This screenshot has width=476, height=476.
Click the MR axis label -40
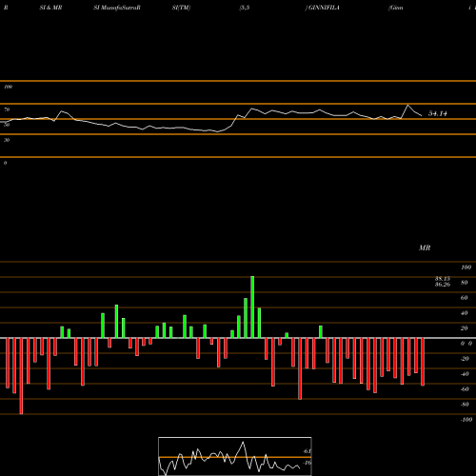tap(465, 374)
